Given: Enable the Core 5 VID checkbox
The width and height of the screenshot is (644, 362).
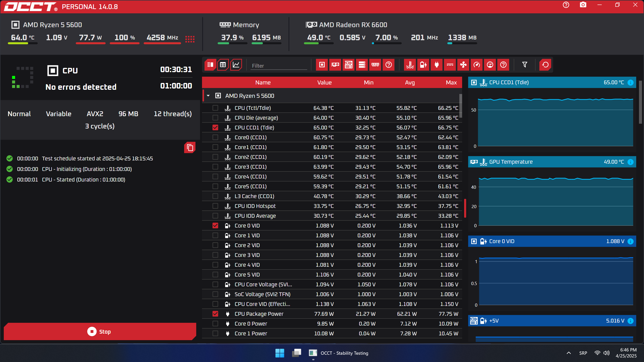Looking at the screenshot, I should click(215, 275).
